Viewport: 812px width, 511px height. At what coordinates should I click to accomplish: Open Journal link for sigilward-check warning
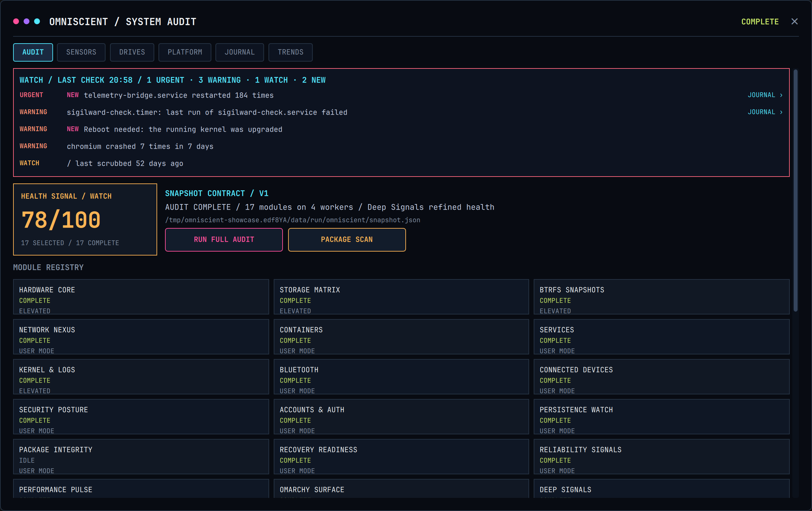[x=765, y=112]
